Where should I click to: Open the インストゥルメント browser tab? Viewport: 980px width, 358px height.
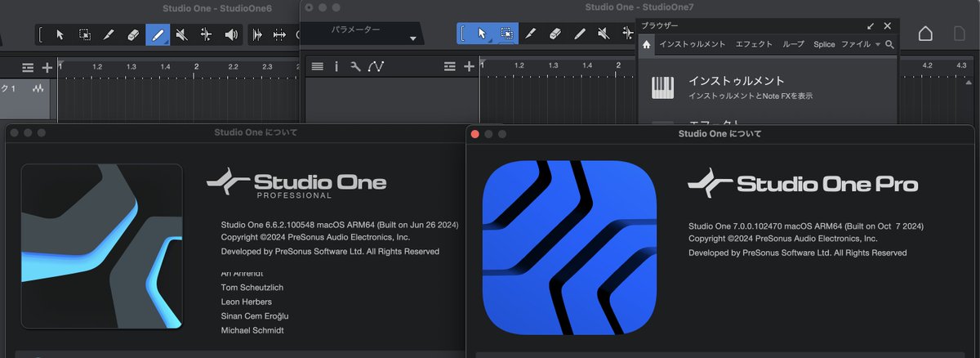pos(693,44)
